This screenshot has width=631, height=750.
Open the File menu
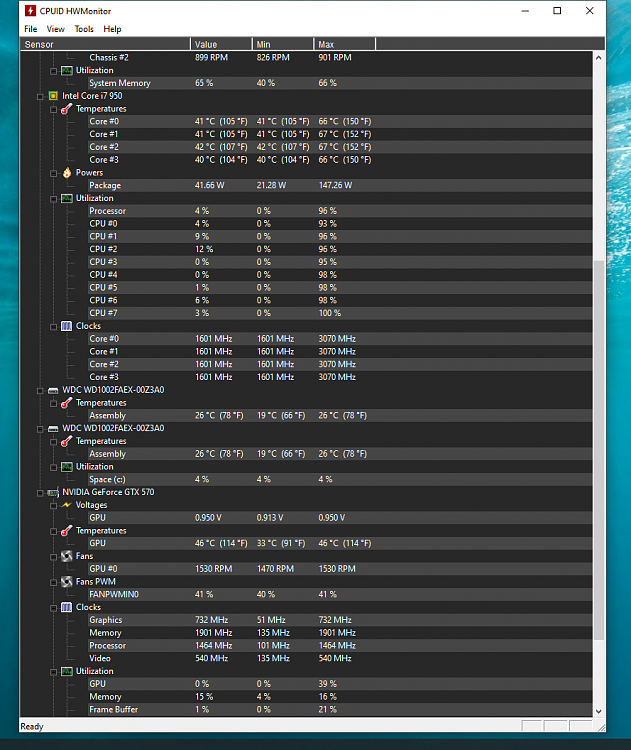30,29
